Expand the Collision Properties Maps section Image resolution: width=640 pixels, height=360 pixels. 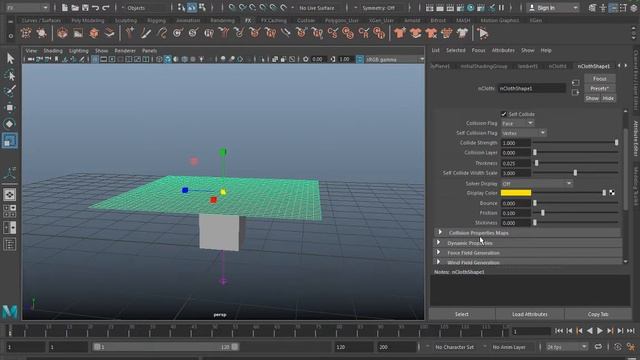click(x=528, y=233)
